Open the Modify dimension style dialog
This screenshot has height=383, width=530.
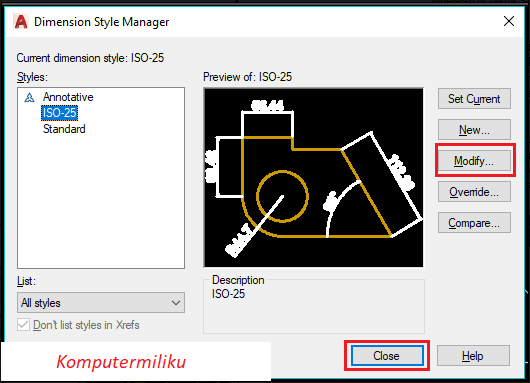[x=474, y=161]
